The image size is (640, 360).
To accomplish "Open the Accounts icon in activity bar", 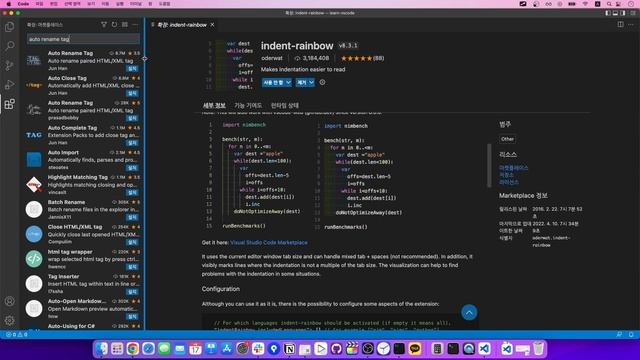I will click(x=9, y=301).
